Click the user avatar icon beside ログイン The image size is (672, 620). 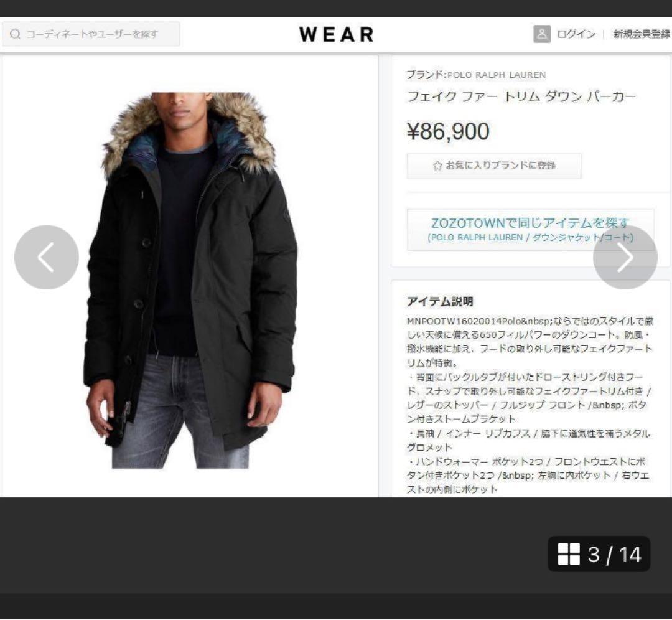coord(542,34)
